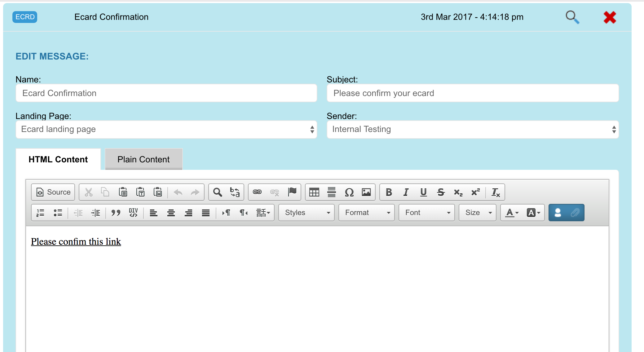Image resolution: width=644 pixels, height=352 pixels.
Task: Click into the Subject input field
Action: (x=473, y=93)
